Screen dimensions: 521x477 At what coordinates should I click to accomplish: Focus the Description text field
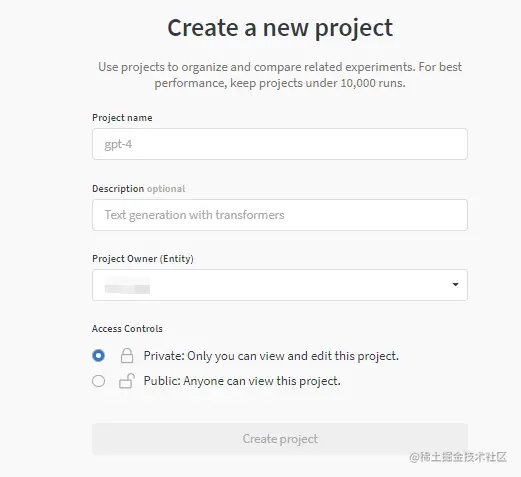pyautogui.click(x=280, y=215)
